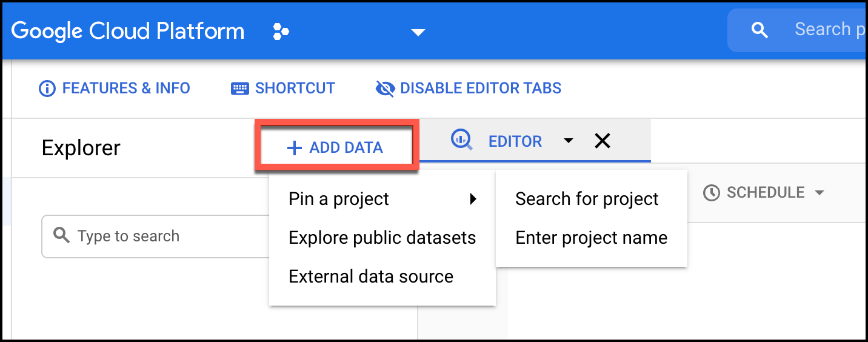868x342 pixels.
Task: Expand Pin a project submenu arrow
Action: [473, 199]
